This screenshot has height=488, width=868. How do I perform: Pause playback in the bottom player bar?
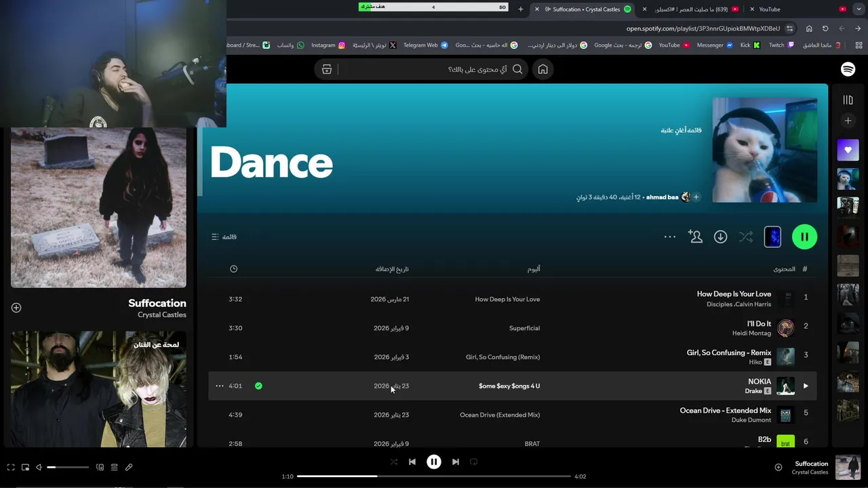click(434, 462)
